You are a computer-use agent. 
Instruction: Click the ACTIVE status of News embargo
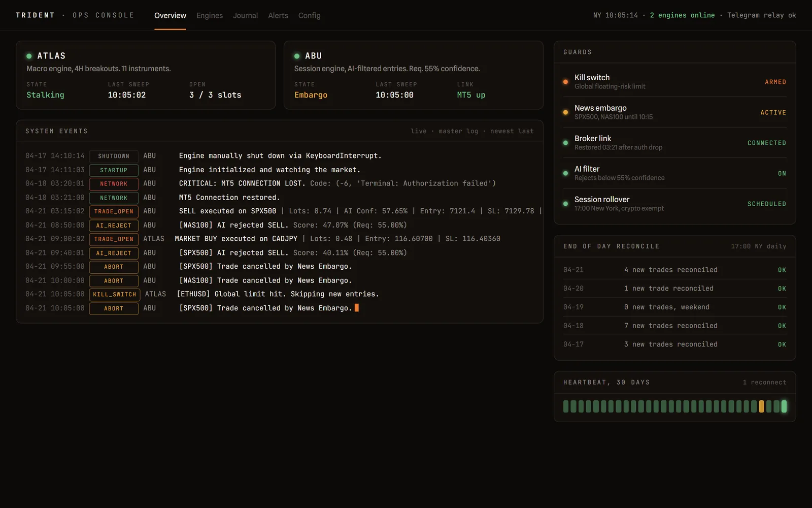click(x=773, y=112)
